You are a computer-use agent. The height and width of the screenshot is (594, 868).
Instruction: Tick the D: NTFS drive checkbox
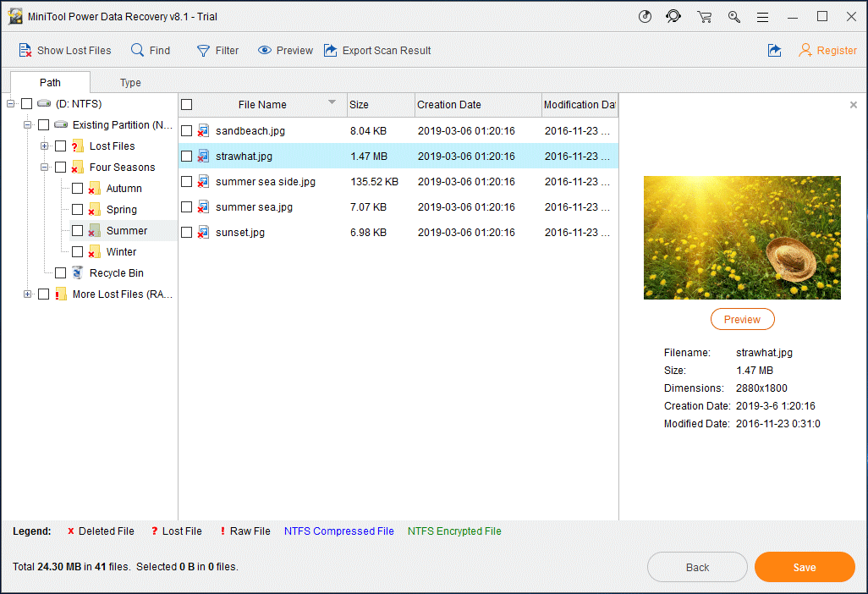(x=26, y=103)
